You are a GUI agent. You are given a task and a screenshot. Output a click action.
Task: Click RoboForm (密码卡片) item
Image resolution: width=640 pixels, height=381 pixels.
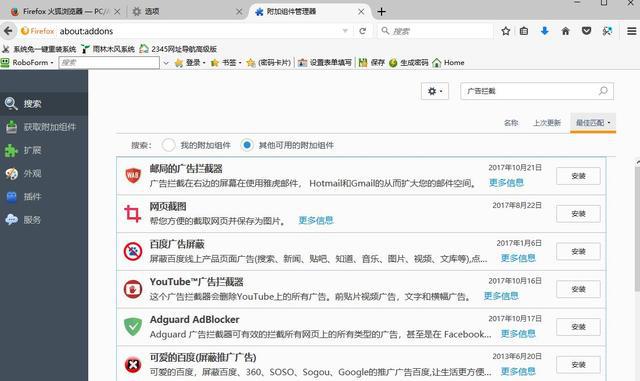point(269,62)
